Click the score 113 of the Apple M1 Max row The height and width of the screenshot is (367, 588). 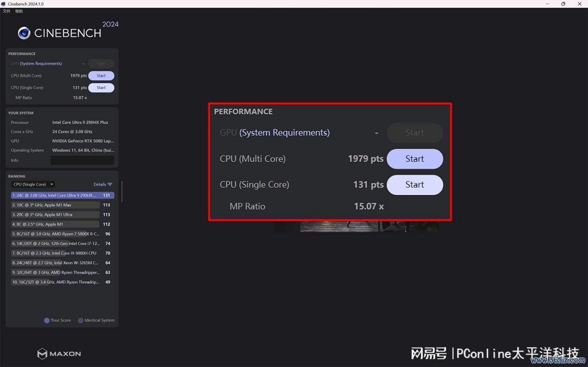(x=107, y=205)
